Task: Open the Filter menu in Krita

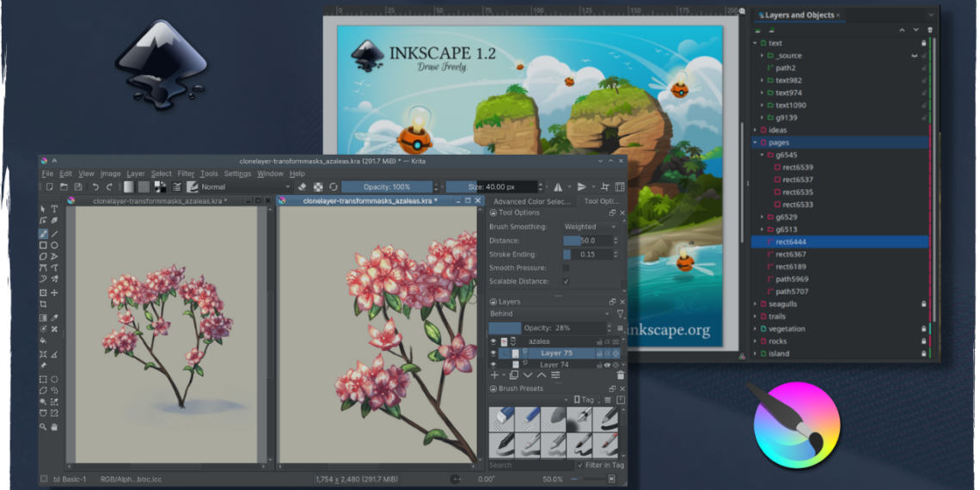Action: [186, 174]
